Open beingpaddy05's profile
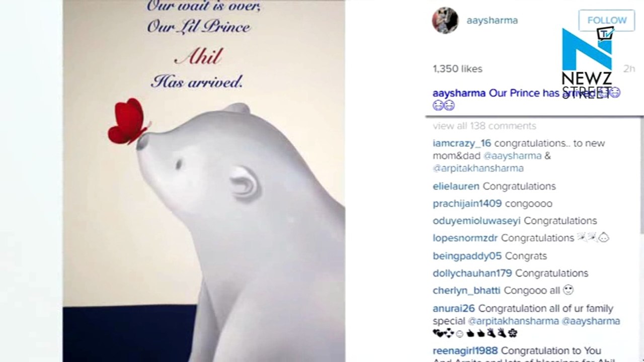Image resolution: width=644 pixels, height=362 pixels. (467, 256)
